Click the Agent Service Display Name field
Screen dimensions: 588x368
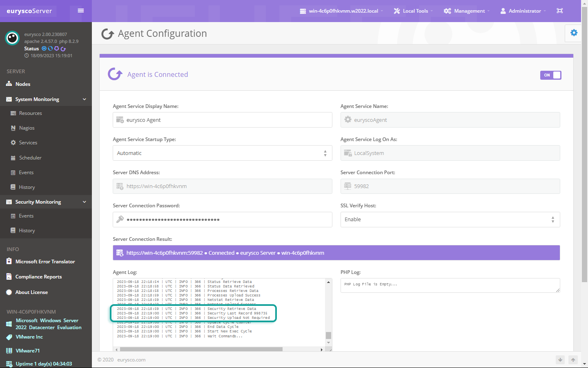222,120
